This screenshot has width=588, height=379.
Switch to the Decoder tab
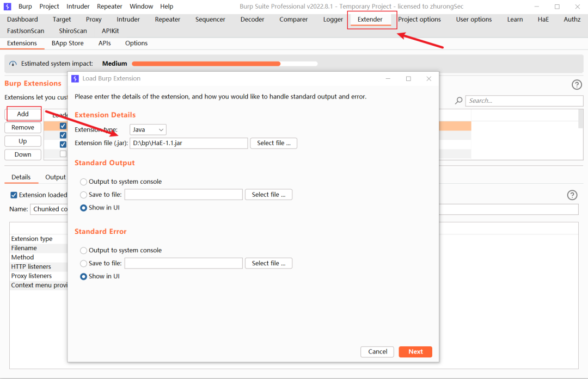(x=253, y=20)
